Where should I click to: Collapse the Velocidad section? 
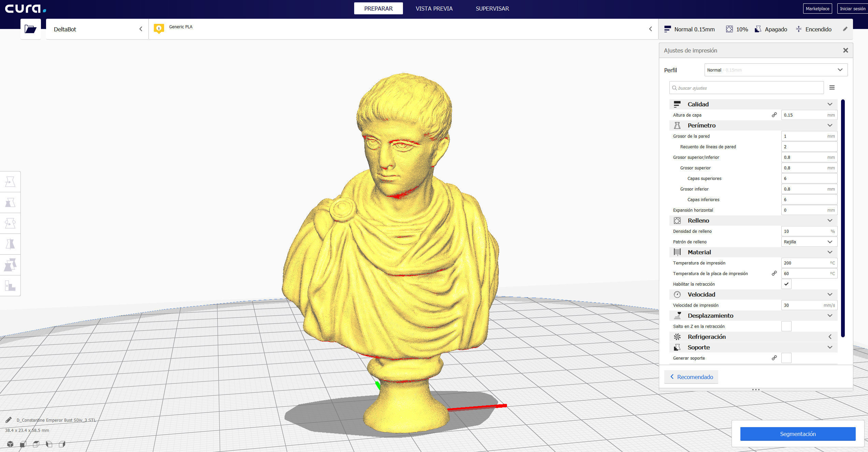(753, 295)
